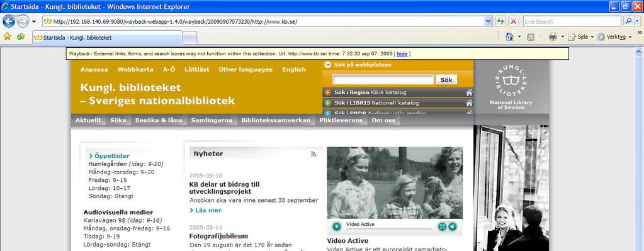
Task: Click the Audiovisuella medier heading
Action: pyautogui.click(x=118, y=213)
